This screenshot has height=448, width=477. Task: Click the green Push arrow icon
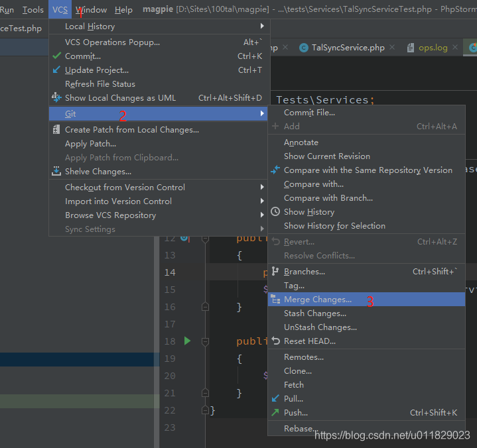275,412
